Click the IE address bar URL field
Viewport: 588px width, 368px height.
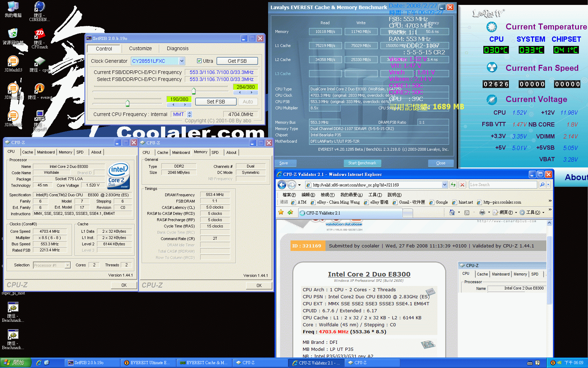point(376,185)
